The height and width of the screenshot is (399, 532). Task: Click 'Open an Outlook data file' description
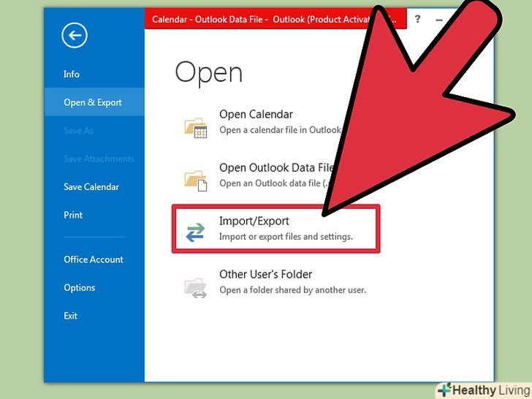[274, 183]
